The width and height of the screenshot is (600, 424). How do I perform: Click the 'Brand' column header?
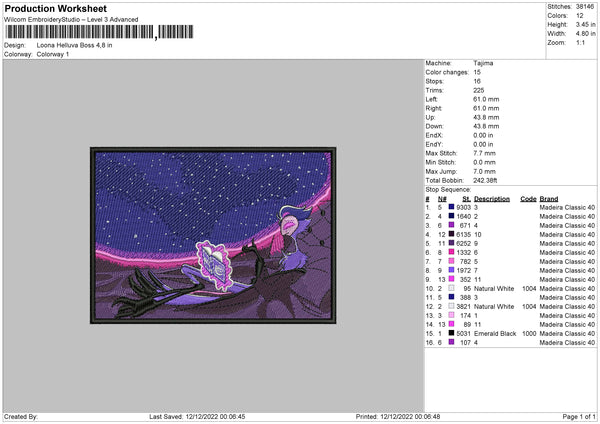(549, 199)
